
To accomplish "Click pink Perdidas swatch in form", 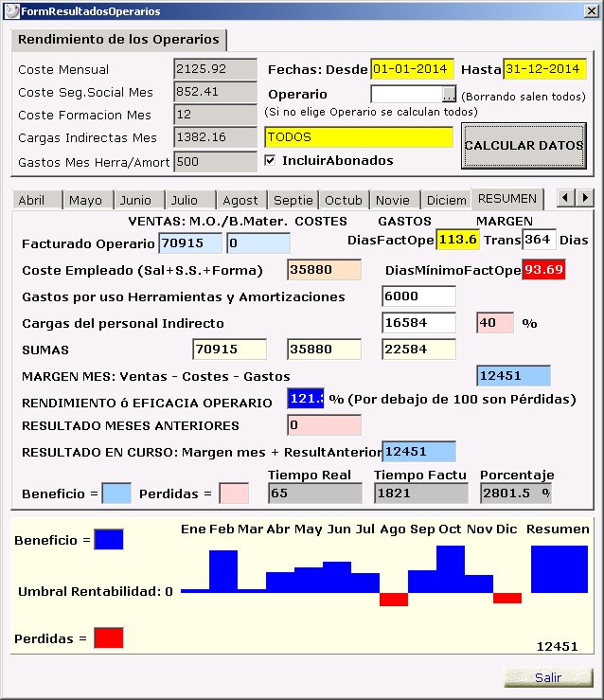I will [234, 494].
